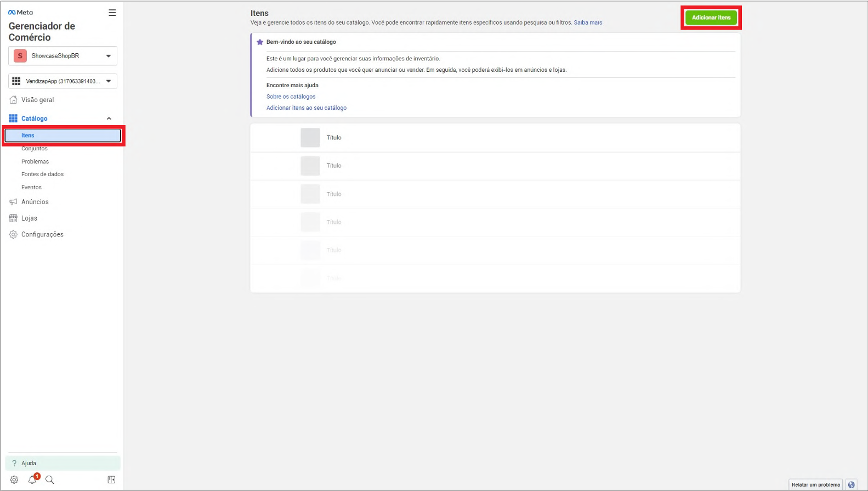
Task: Click Relatar um problema button
Action: point(815,484)
